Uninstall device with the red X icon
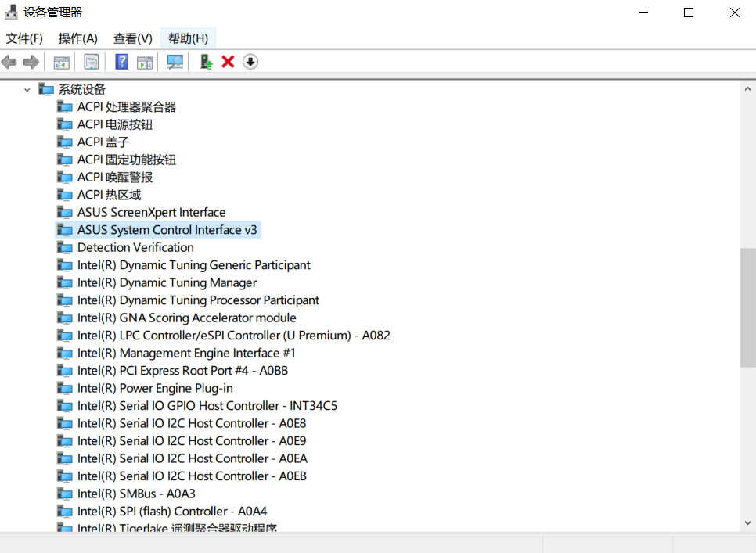 (228, 62)
